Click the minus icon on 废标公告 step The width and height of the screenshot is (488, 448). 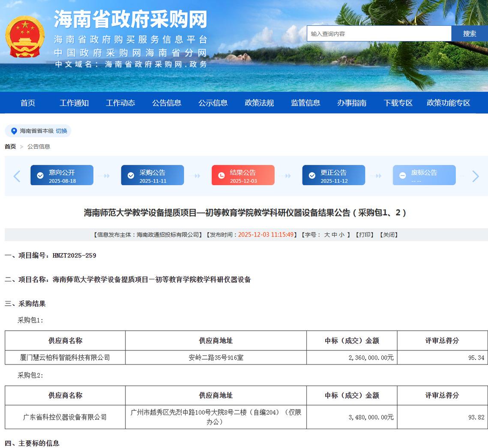click(x=403, y=176)
